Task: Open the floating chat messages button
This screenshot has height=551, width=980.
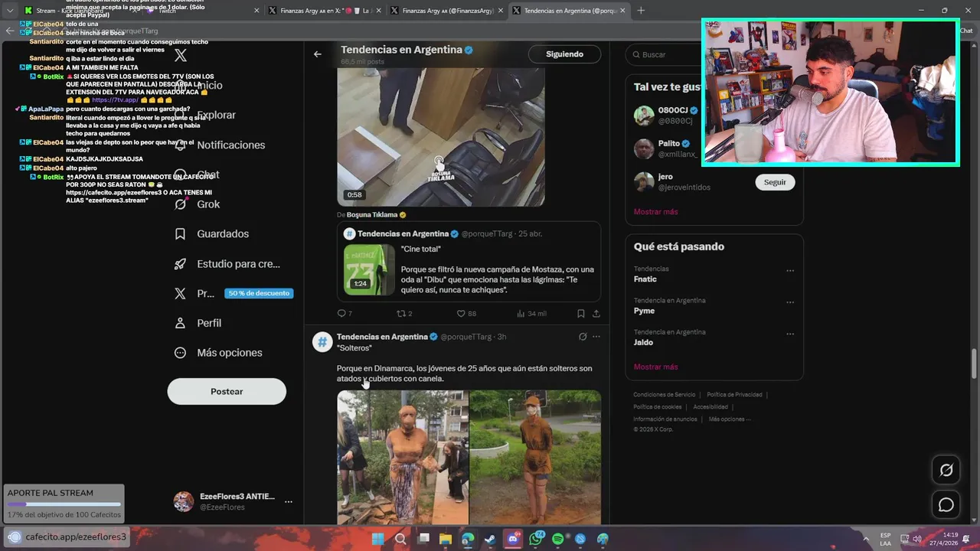Action: [x=946, y=505]
